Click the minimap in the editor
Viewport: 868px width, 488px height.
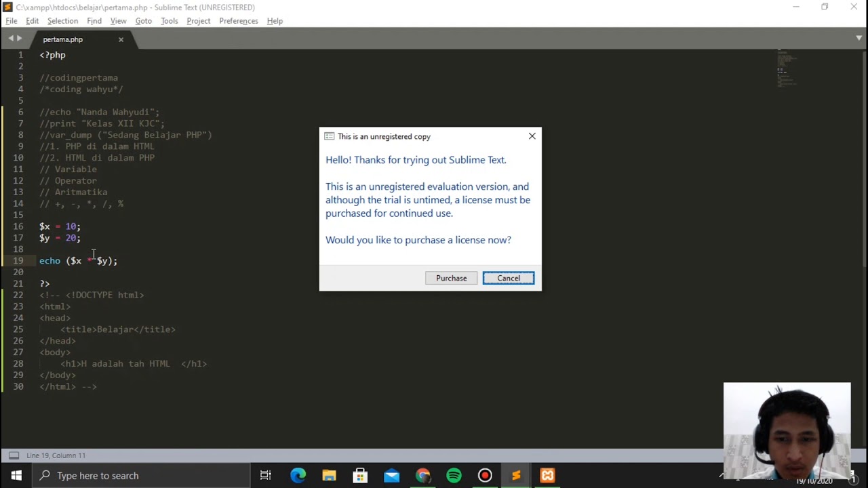tap(787, 68)
